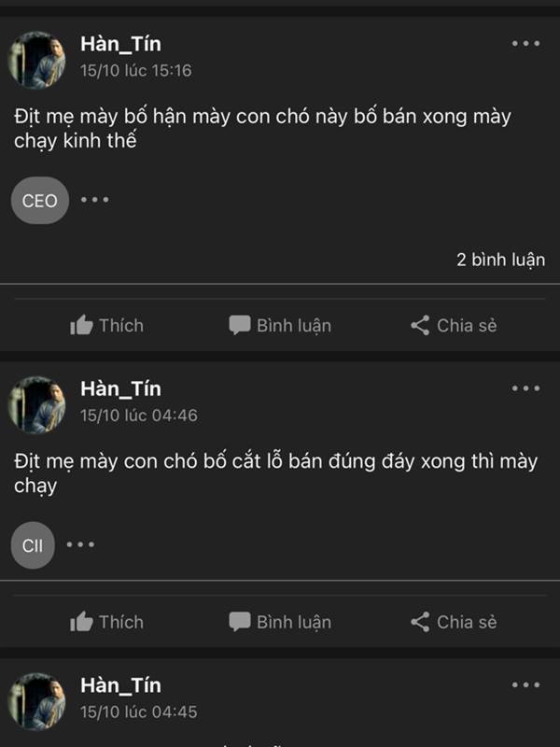Click the share icon on the 04:46 post
The image size is (560, 747).
coord(420,622)
